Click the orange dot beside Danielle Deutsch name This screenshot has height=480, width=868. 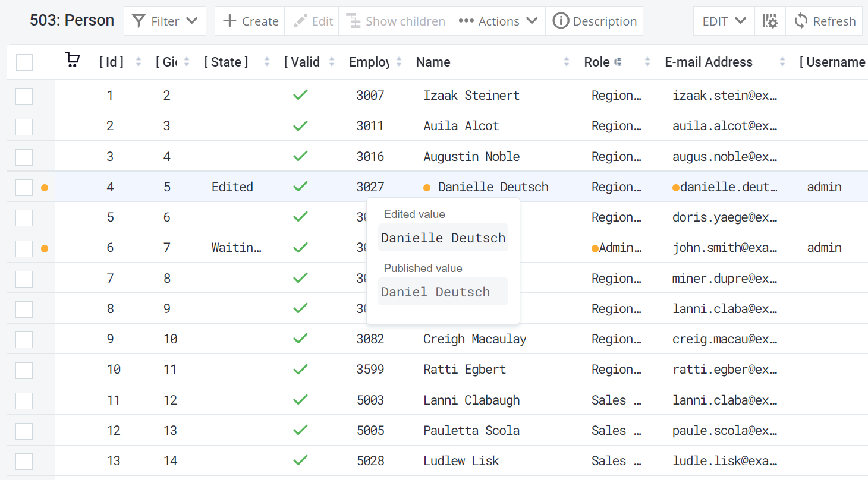click(426, 188)
